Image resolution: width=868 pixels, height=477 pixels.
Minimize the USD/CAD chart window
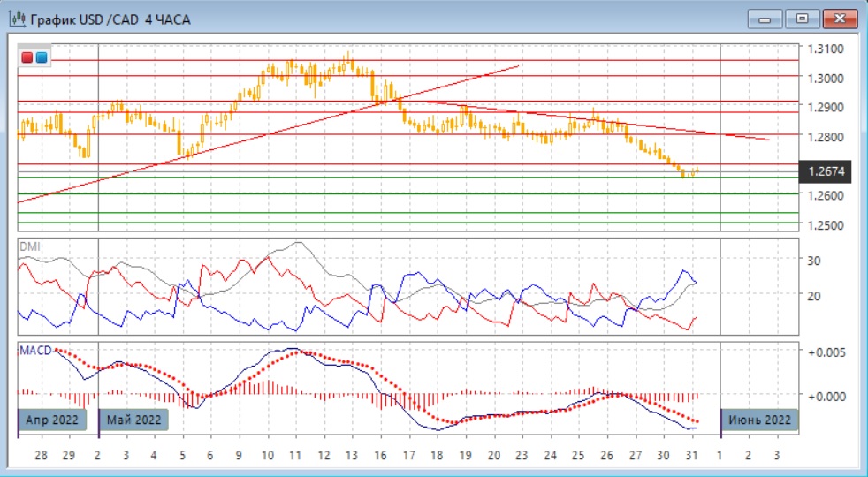point(765,19)
